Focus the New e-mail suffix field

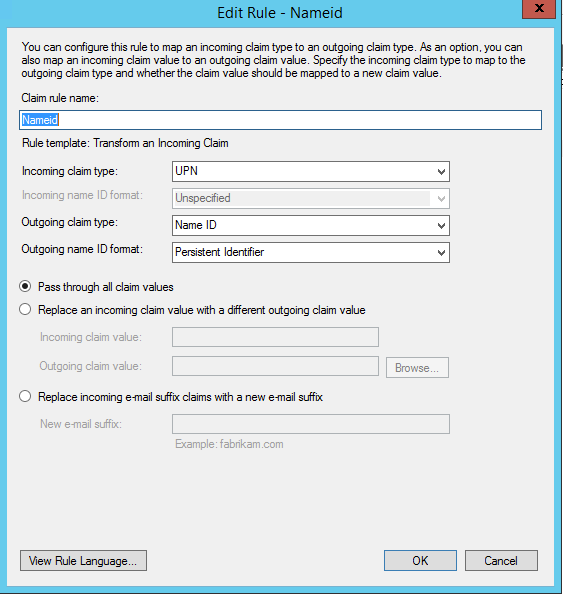point(311,424)
